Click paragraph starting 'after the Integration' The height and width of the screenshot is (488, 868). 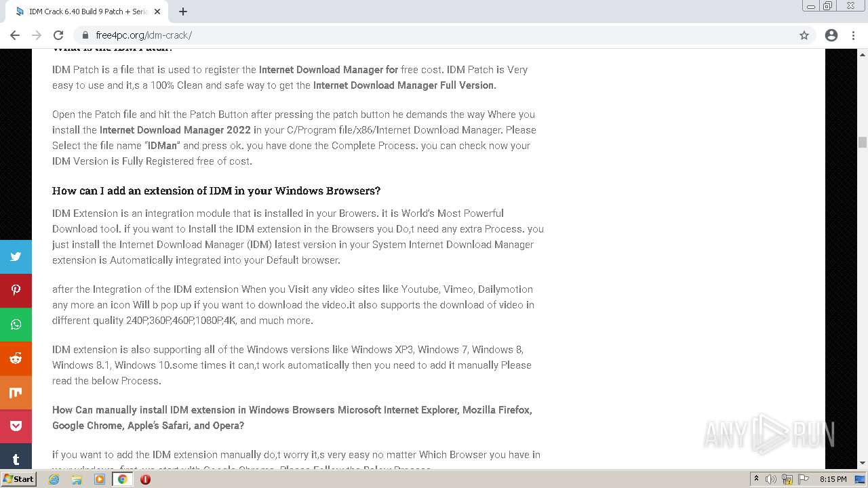pyautogui.click(x=294, y=305)
